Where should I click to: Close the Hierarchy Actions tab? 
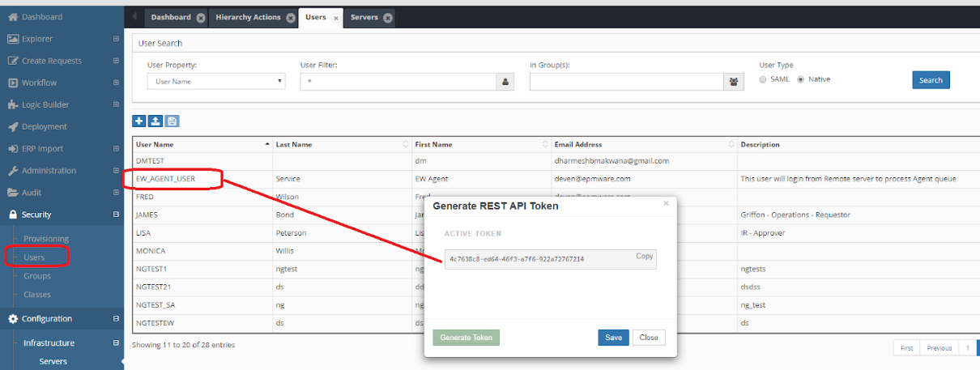[291, 18]
